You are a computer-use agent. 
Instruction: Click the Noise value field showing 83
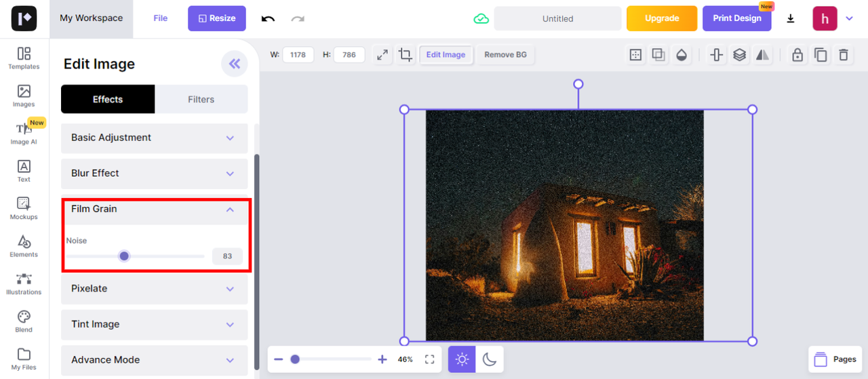pyautogui.click(x=227, y=256)
